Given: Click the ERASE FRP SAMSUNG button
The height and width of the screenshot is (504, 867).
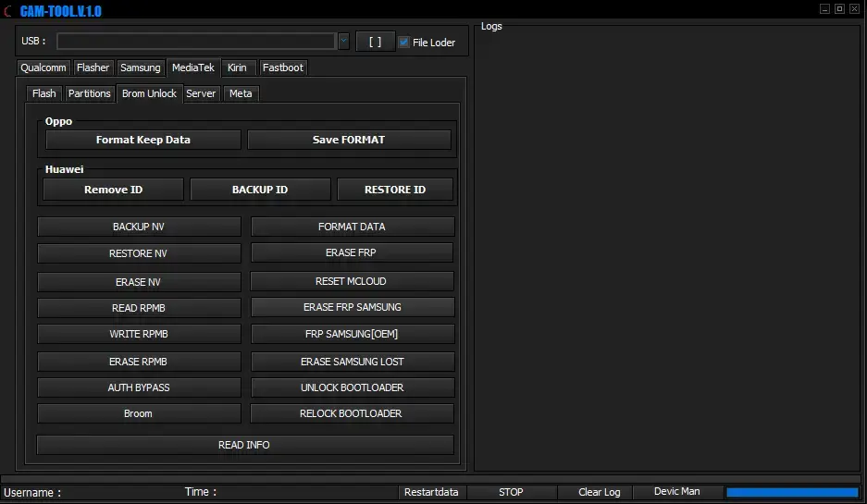Looking at the screenshot, I should coord(353,307).
